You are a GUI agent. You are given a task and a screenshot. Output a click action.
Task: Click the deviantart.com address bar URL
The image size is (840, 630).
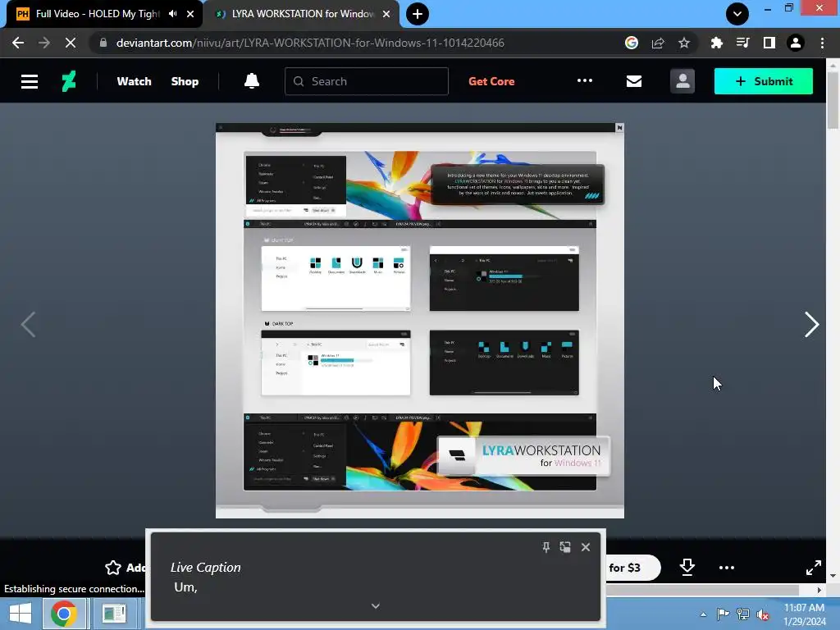pos(310,43)
